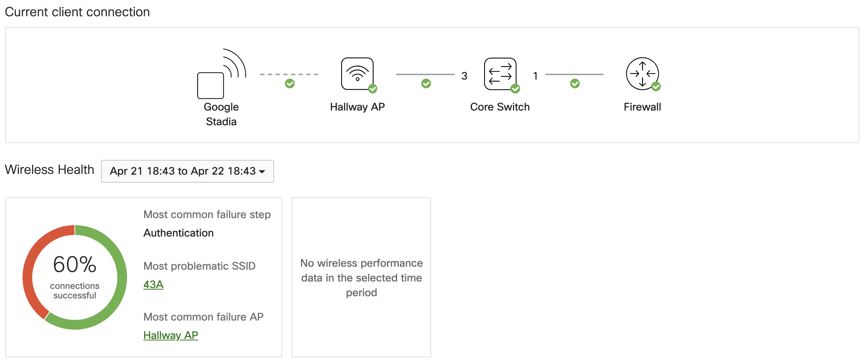Click the Hallway AP label in topology
This screenshot has height=364, width=868.
pyautogui.click(x=357, y=107)
